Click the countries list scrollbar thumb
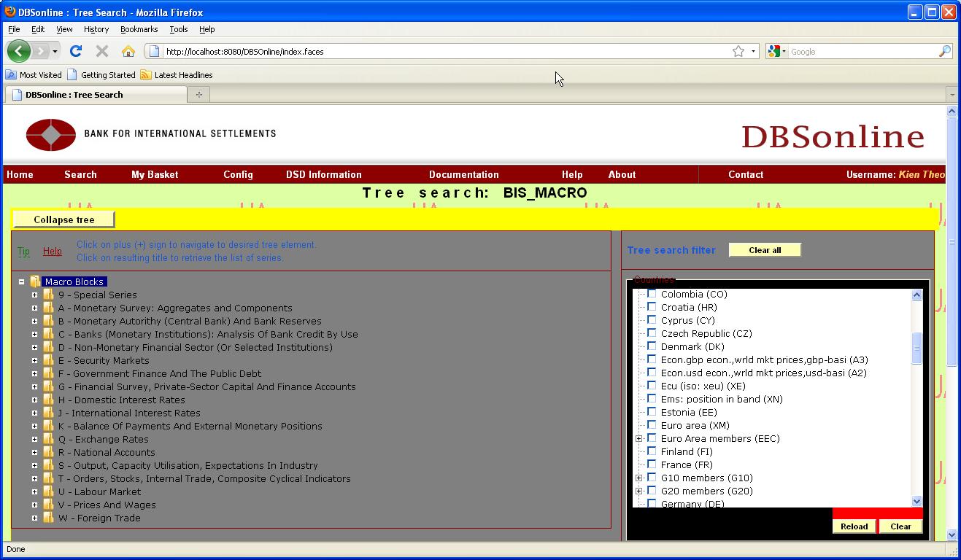This screenshot has width=961, height=560. point(917,348)
